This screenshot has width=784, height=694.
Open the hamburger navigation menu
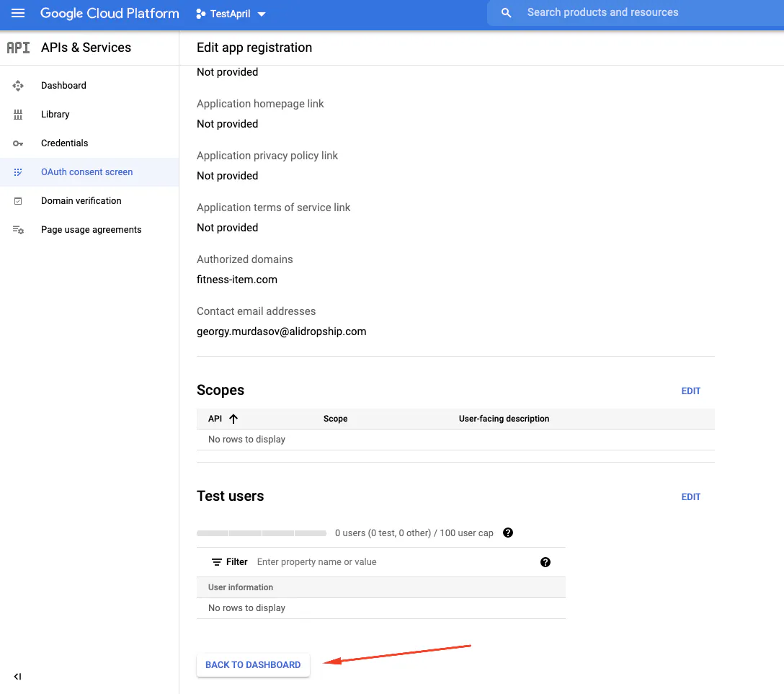click(x=18, y=14)
